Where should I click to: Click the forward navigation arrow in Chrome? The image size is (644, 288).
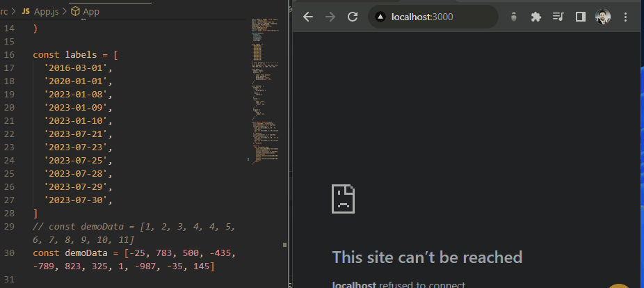tap(330, 17)
